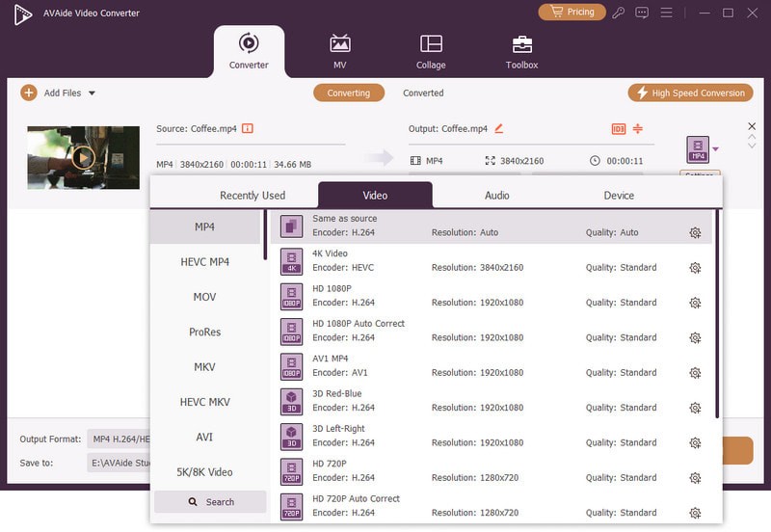Select the 3D Red-Blue preset
This screenshot has width=771, height=532.
point(492,401)
